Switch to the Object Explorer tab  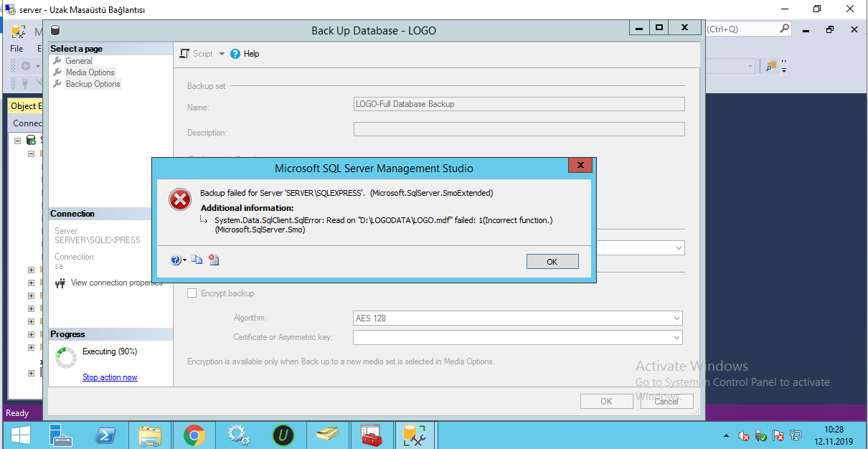coord(27,105)
